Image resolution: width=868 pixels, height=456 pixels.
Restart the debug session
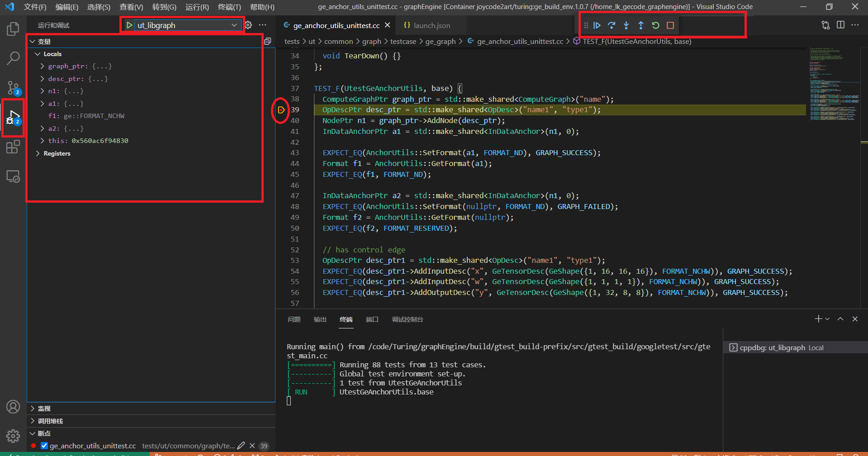(655, 25)
